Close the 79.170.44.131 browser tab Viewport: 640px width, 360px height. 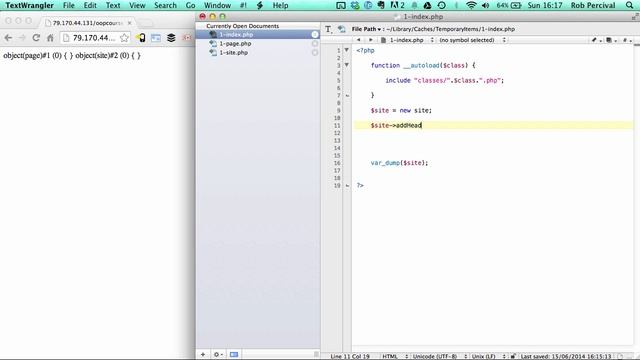tap(129, 23)
